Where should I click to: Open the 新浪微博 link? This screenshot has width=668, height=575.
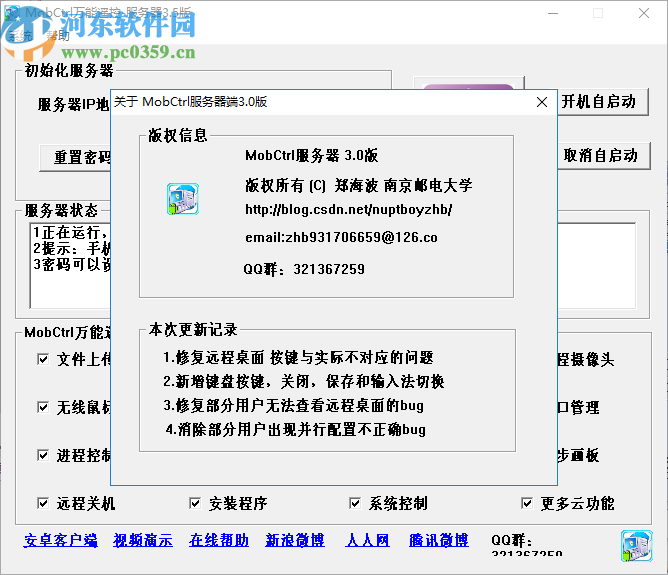tap(295, 540)
